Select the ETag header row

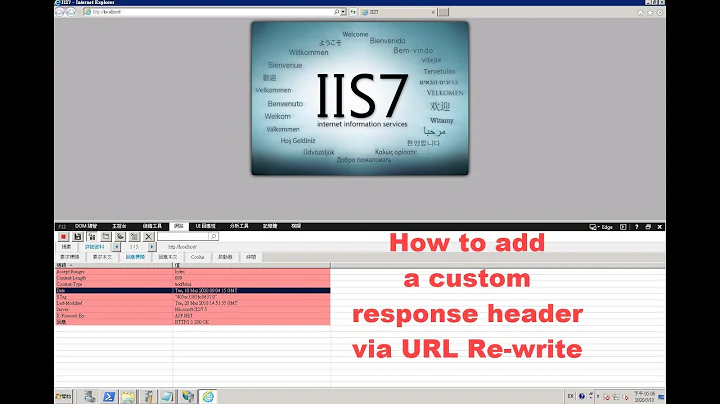point(192,297)
